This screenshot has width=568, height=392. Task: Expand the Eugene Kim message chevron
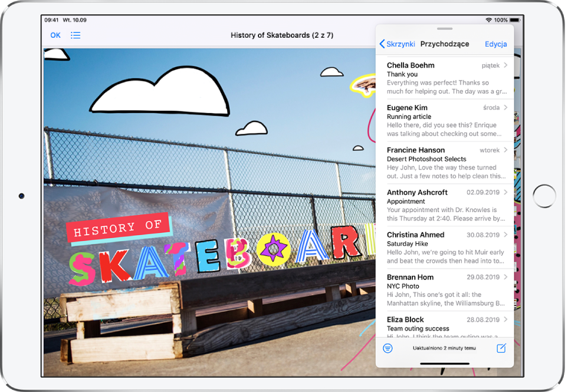point(506,108)
